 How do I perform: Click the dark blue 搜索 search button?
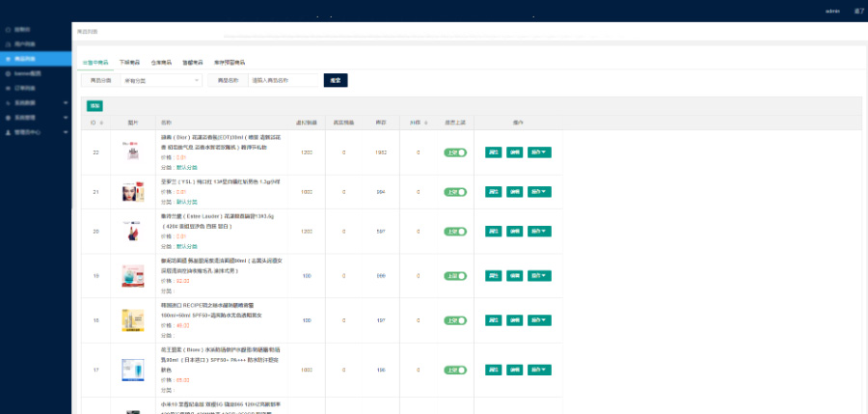[335, 80]
